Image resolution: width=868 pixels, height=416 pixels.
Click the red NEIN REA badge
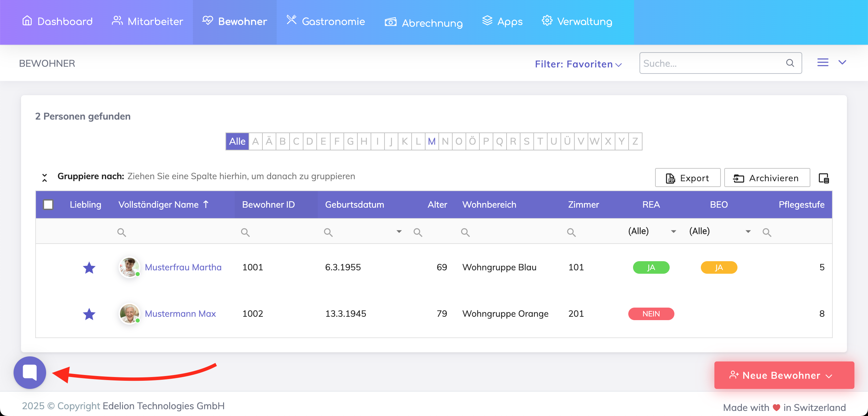click(x=651, y=314)
